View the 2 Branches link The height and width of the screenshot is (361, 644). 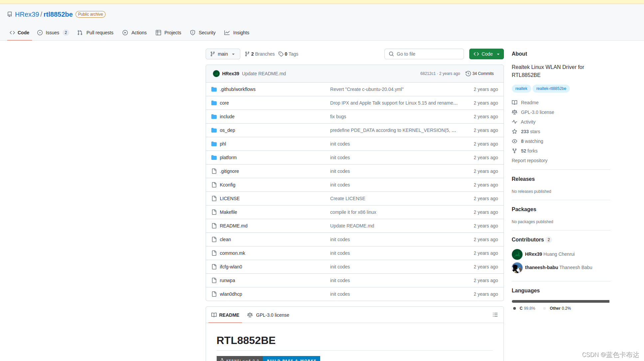pos(260,54)
